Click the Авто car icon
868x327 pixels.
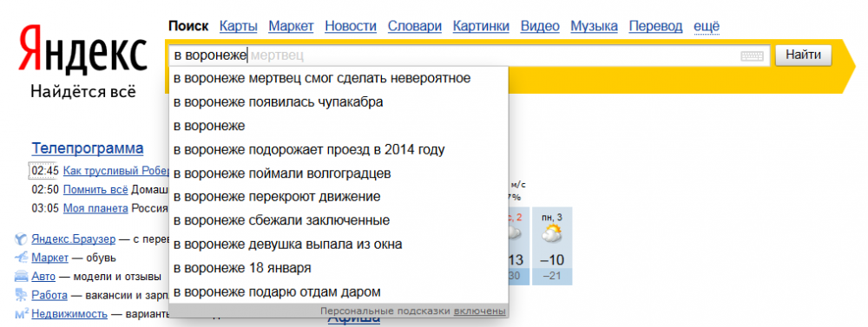coord(21,277)
